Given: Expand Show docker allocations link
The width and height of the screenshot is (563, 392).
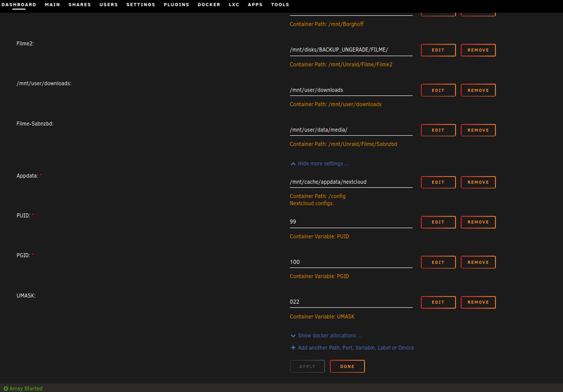Looking at the screenshot, I should [x=329, y=336].
